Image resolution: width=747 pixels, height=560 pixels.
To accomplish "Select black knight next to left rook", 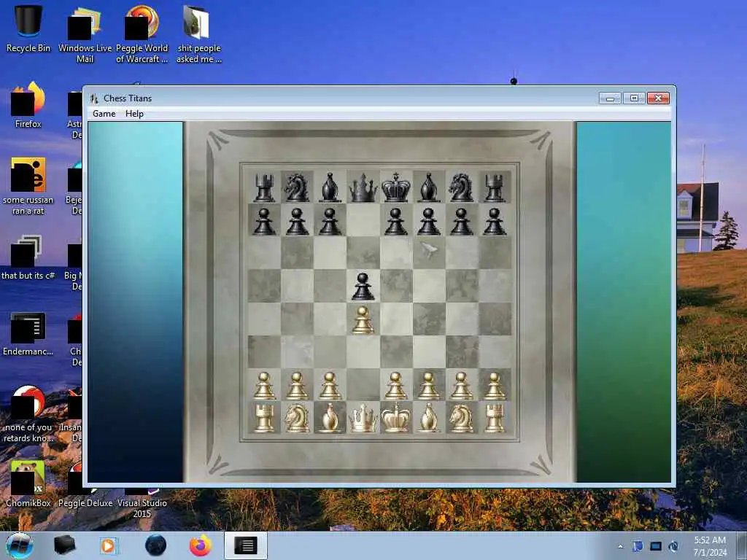I will pos(297,187).
